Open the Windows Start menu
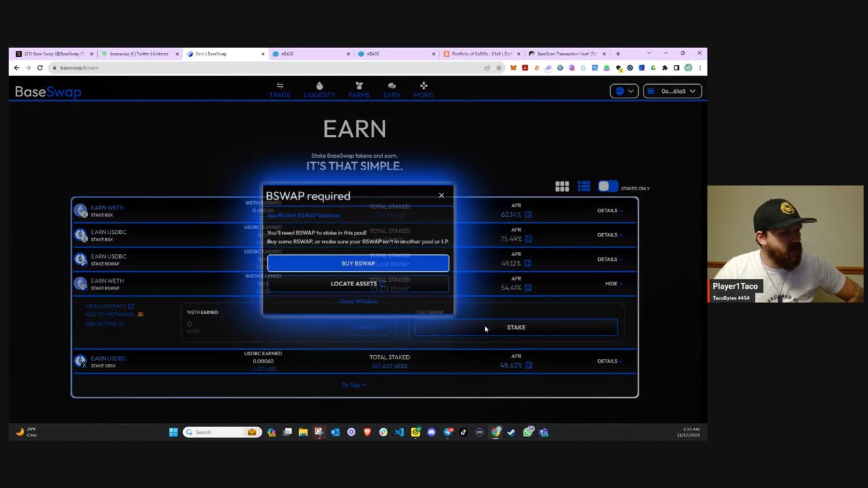This screenshot has height=488, width=868. click(173, 432)
